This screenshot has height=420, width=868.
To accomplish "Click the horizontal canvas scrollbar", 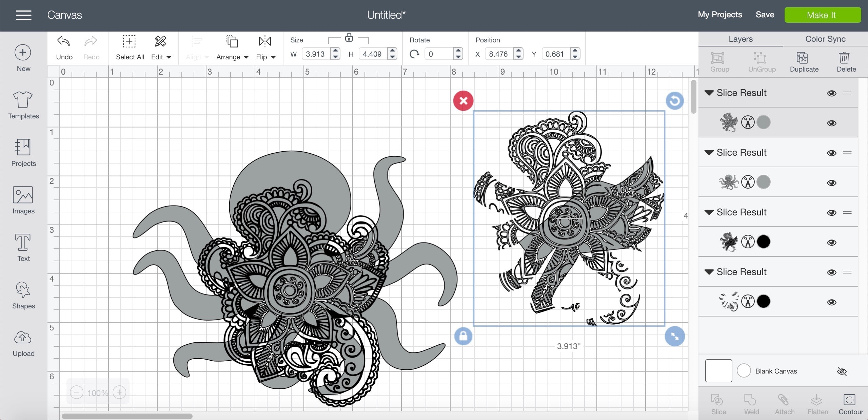I will 127,416.
